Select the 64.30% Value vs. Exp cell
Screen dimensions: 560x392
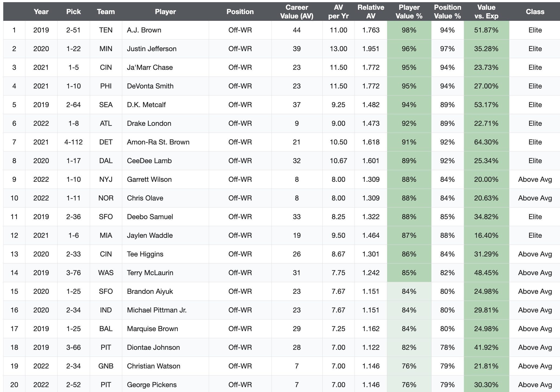(486, 142)
